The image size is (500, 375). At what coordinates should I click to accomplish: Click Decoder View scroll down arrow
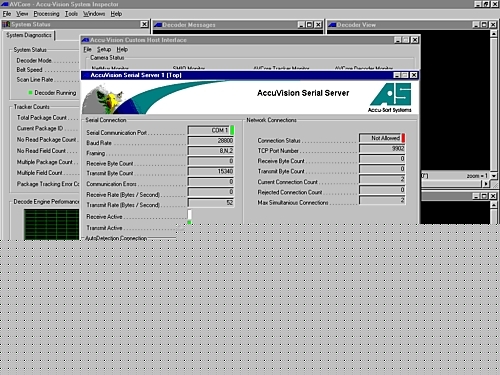(x=494, y=175)
